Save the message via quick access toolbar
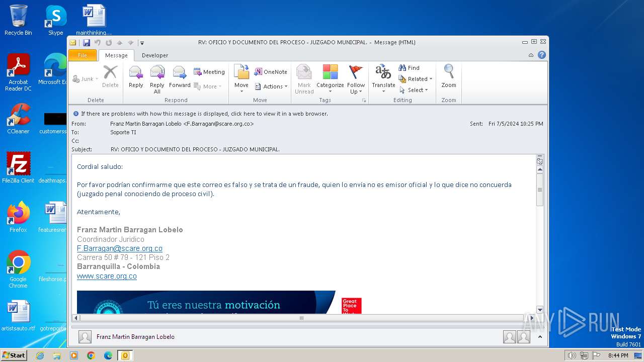Image resolution: width=644 pixels, height=362 pixels. [x=87, y=43]
